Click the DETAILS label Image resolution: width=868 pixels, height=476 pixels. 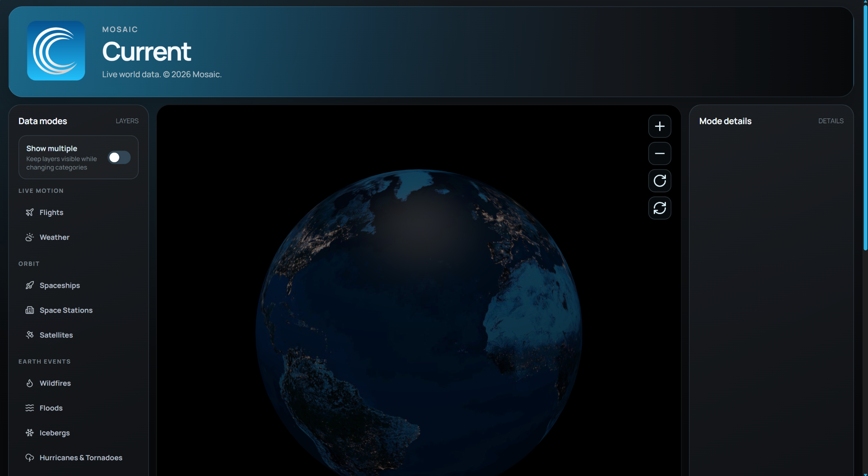pyautogui.click(x=831, y=121)
